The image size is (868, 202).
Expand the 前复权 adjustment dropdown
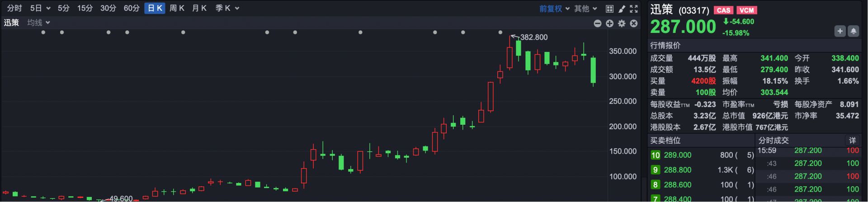tap(554, 9)
